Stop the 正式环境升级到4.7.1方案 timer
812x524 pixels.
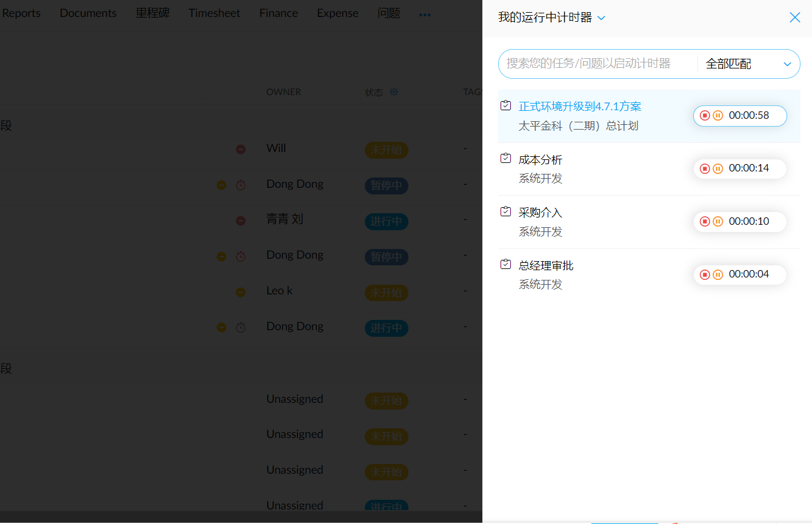(x=705, y=116)
